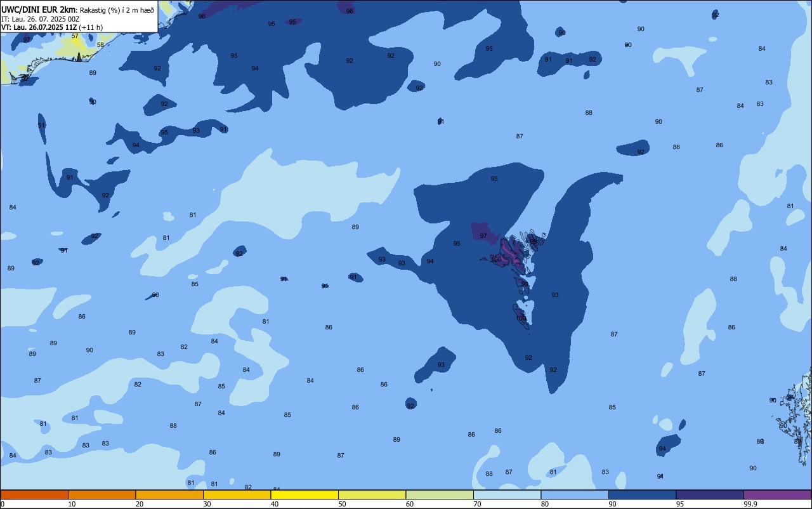This screenshot has height=509, width=812.
Task: Pick the 20–30 legend color segment
Action: (169, 494)
